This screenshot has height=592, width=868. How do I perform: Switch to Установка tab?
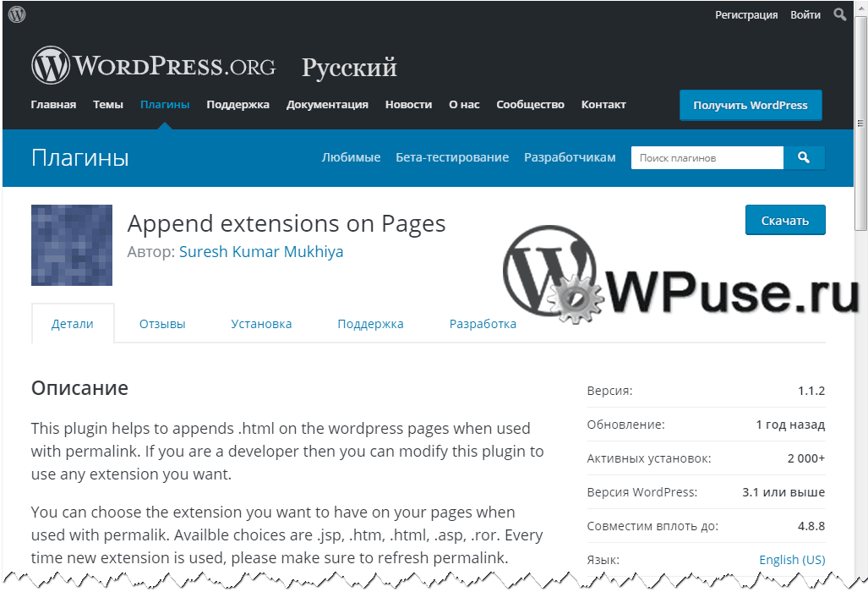[x=261, y=324]
